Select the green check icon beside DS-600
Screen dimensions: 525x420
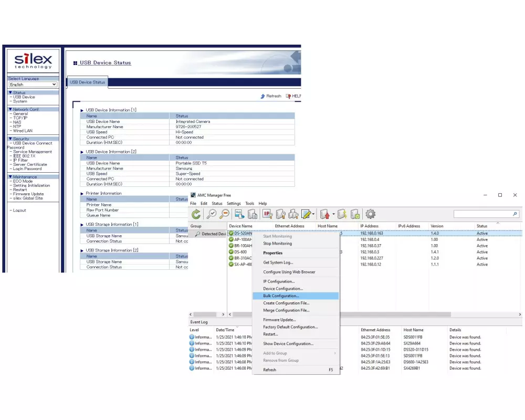[231, 252]
